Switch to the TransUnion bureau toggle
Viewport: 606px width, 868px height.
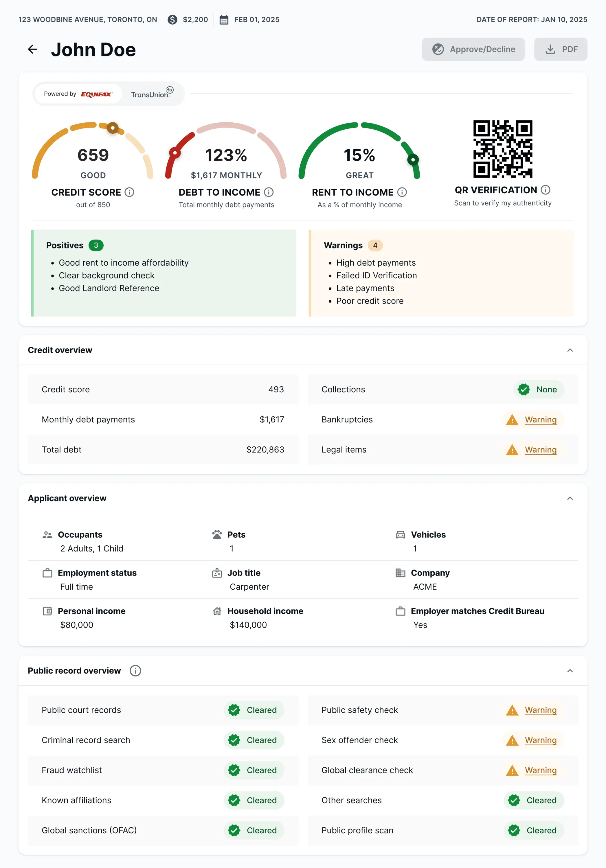point(152,94)
